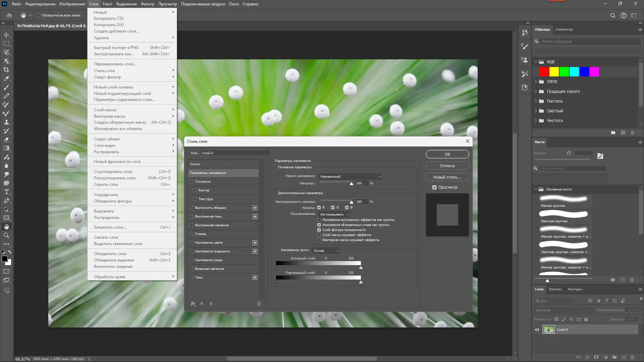Switch to the Каналы tab
The width and height of the screenshot is (644, 362).
click(555, 289)
